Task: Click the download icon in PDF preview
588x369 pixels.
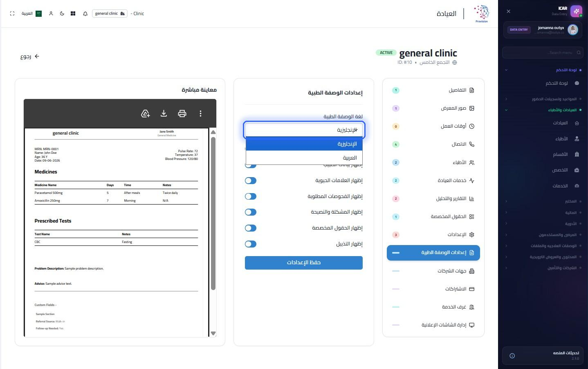Action: [x=164, y=113]
